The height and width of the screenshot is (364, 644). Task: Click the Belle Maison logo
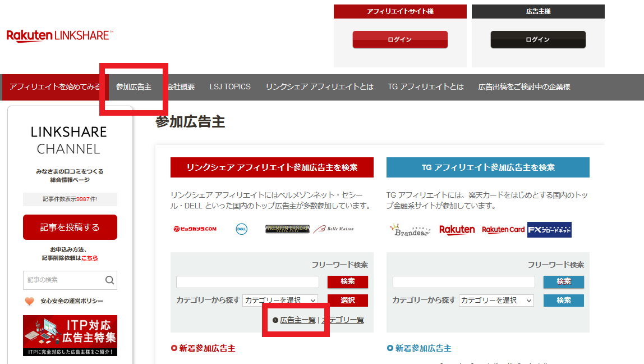(334, 229)
